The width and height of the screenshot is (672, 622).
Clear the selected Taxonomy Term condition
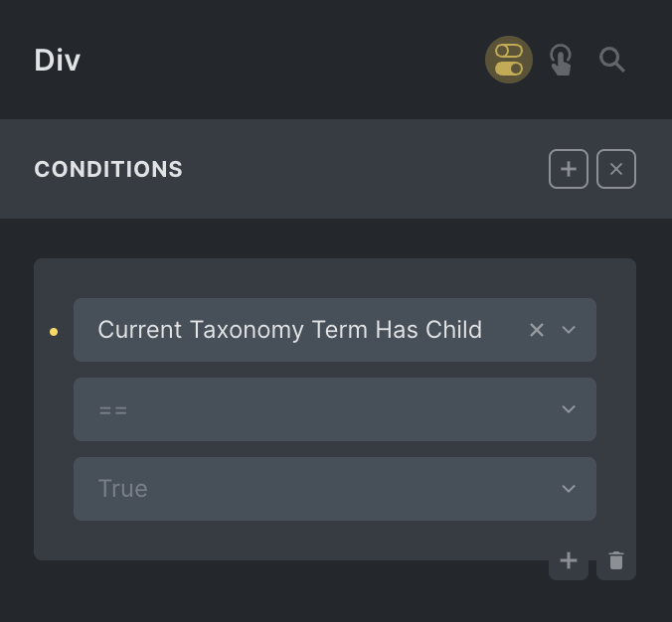(537, 330)
